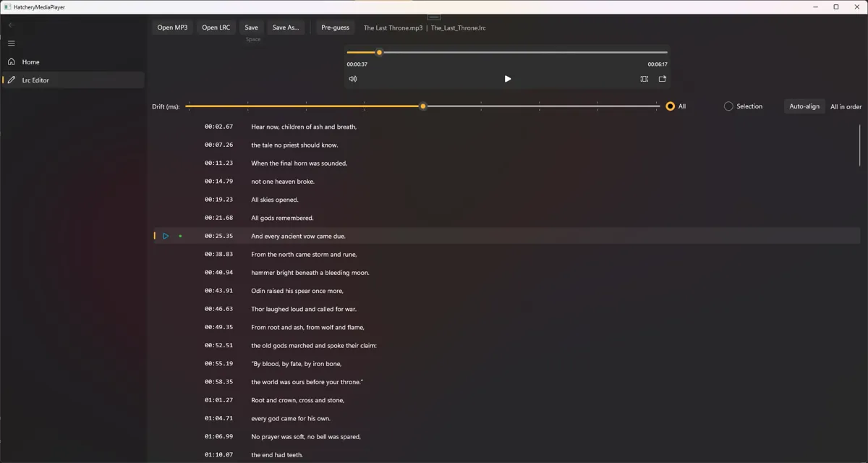
Task: Select lyric "the end had teeth."
Action: 277,455
